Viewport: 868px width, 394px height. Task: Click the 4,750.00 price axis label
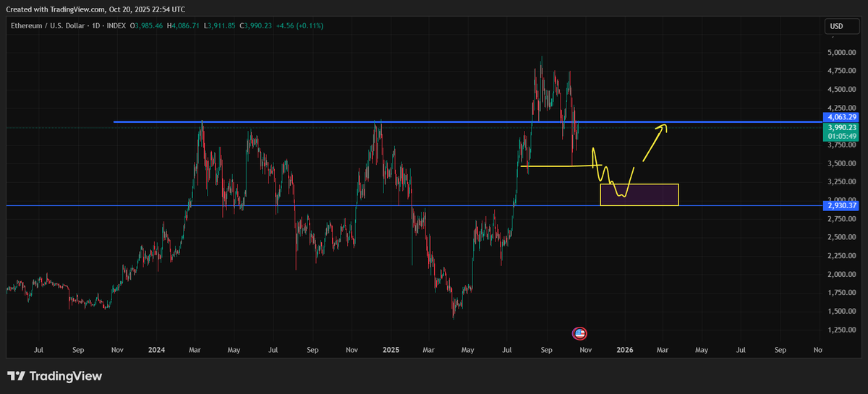842,71
